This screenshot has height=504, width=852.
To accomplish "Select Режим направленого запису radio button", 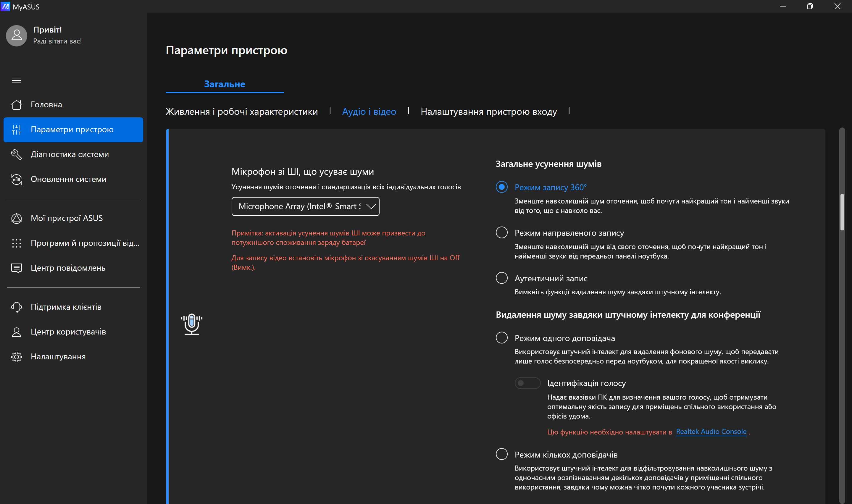I will (501, 233).
